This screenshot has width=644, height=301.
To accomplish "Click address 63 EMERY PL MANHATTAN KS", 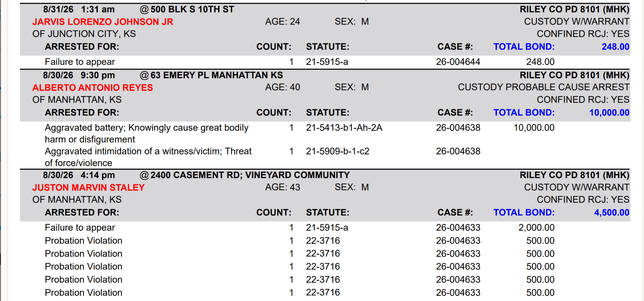I will (x=217, y=75).
